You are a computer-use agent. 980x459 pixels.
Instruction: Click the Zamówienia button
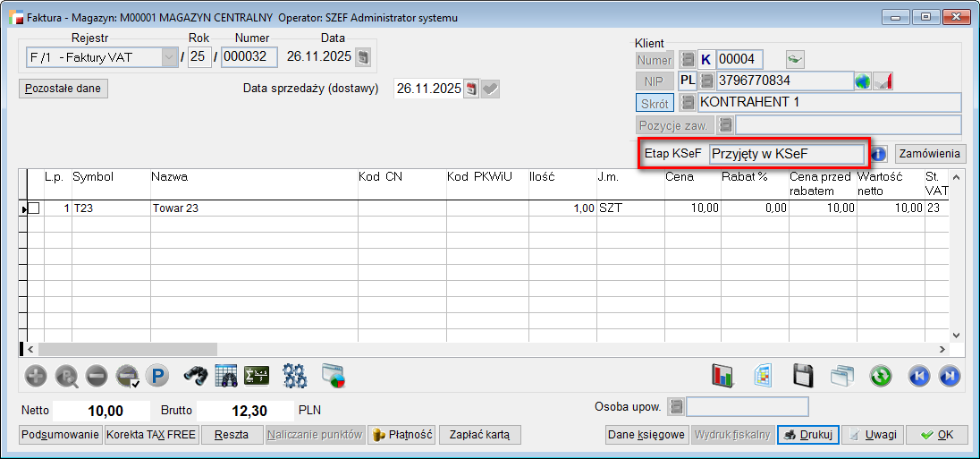(x=930, y=154)
